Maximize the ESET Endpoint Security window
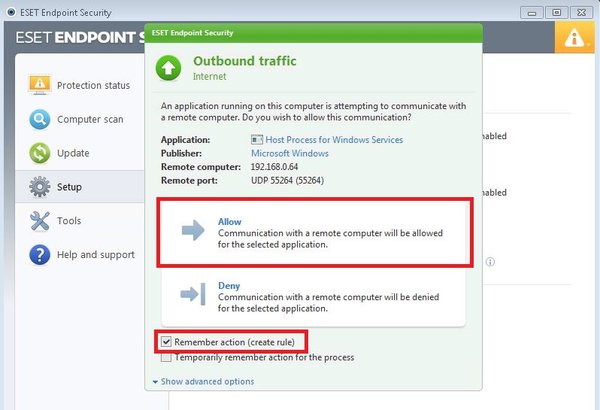The height and width of the screenshot is (410, 600). point(556,13)
